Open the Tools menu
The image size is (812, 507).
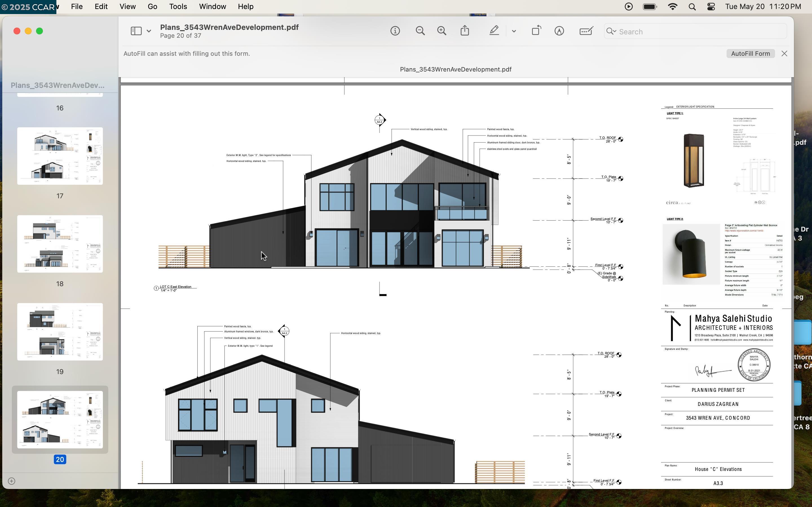click(178, 7)
